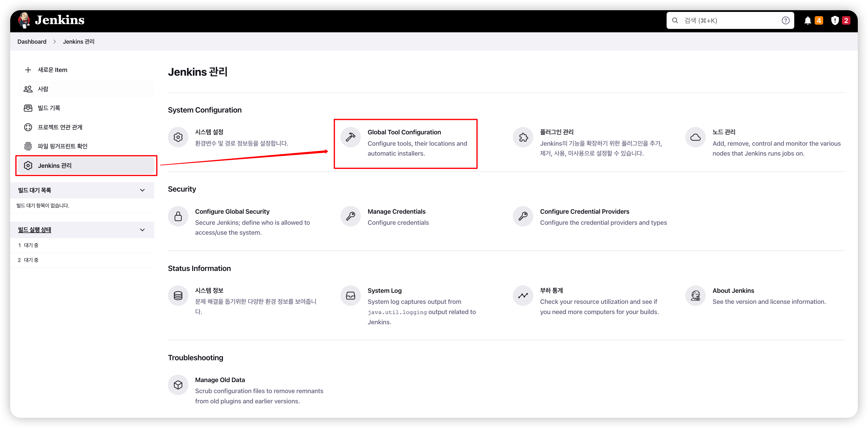Select the 새로운 Item sidebar entry
868x428 pixels.
[52, 70]
